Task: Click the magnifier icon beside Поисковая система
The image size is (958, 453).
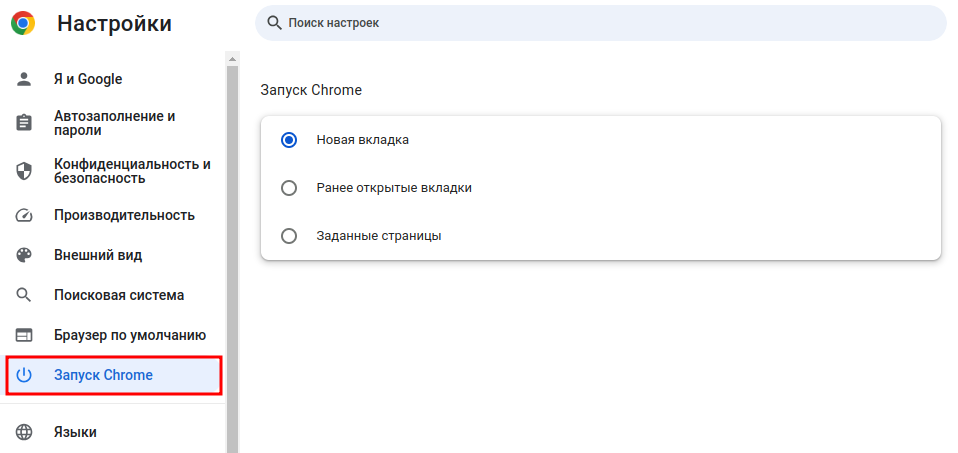Action: pyautogui.click(x=24, y=295)
